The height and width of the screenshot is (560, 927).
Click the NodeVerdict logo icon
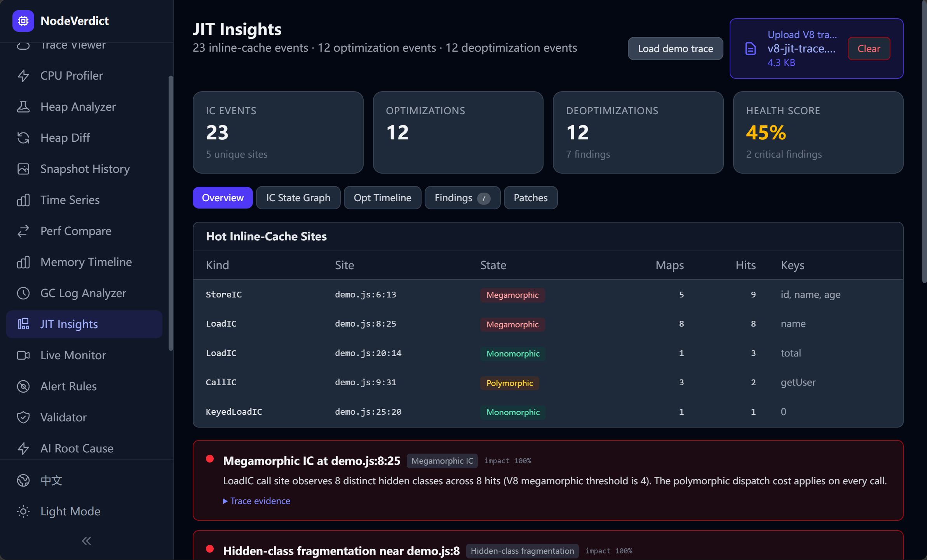coord(23,21)
